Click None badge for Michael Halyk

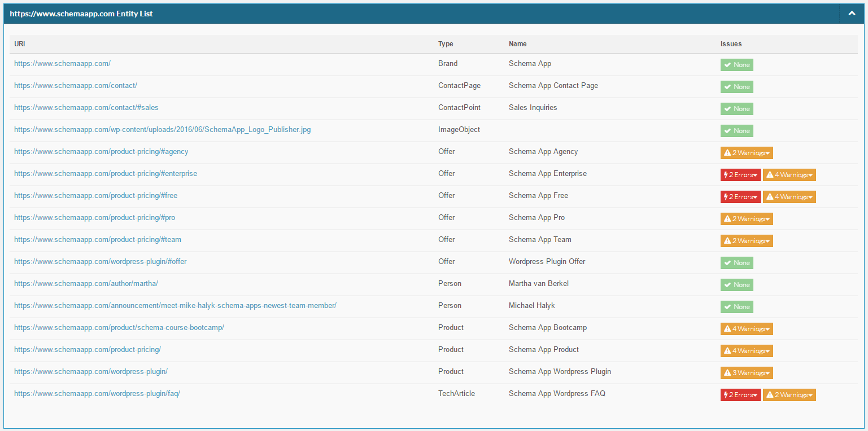pyautogui.click(x=736, y=307)
